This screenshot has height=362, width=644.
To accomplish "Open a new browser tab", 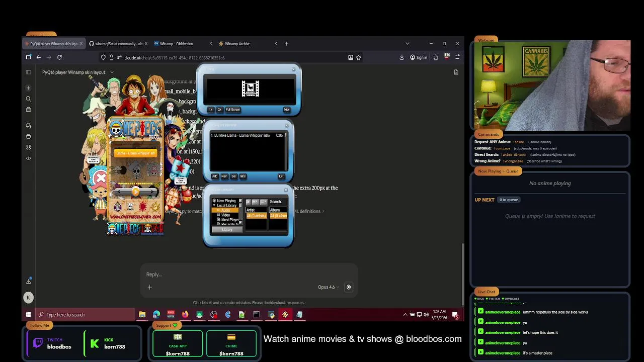I will pyautogui.click(x=286, y=44).
